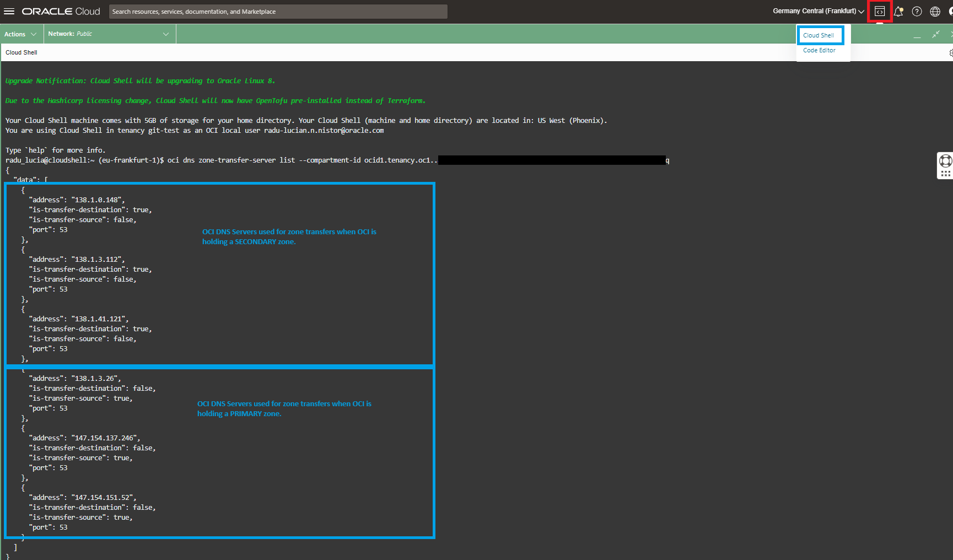
Task: Click the oci dns command line
Action: click(x=303, y=160)
